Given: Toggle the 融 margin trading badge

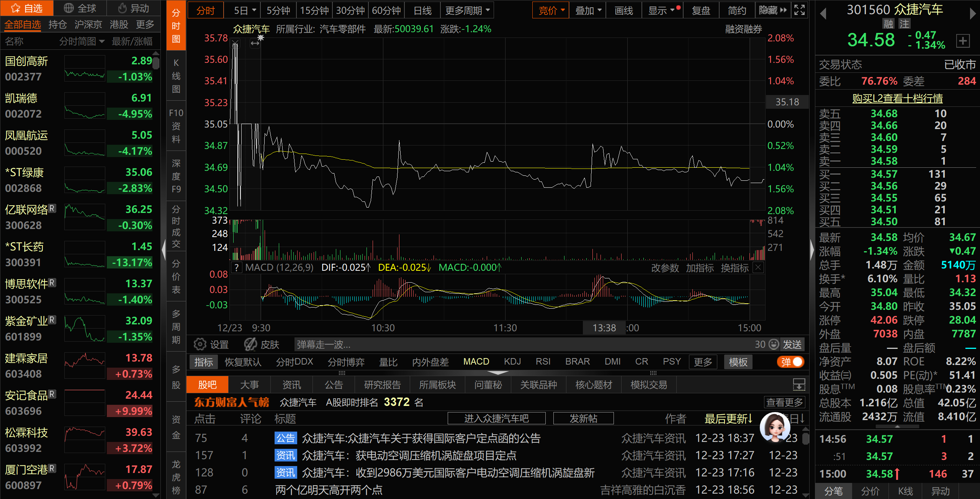Looking at the screenshot, I should tap(888, 24).
